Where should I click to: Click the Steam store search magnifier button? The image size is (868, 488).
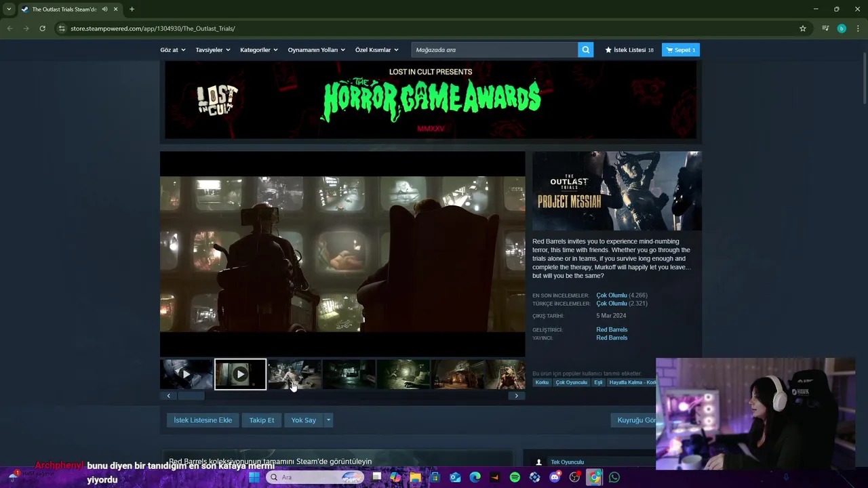tap(585, 49)
